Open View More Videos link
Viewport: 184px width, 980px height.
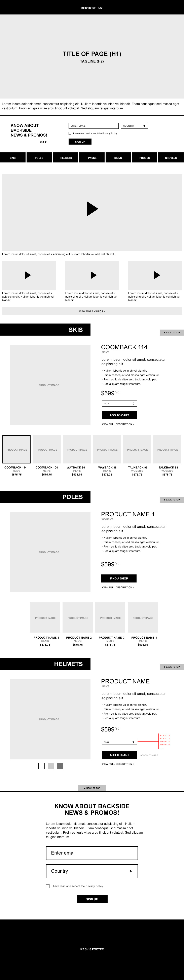pyautogui.click(x=92, y=311)
